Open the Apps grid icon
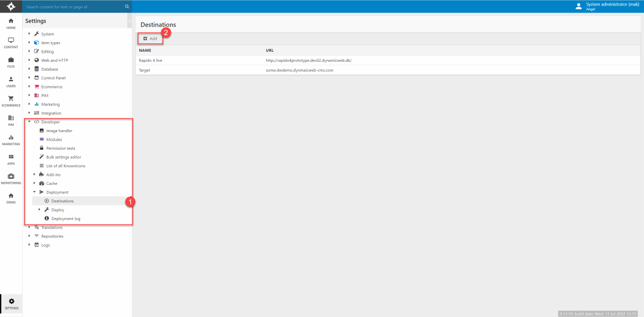This screenshot has height=317, width=644. coord(11,159)
